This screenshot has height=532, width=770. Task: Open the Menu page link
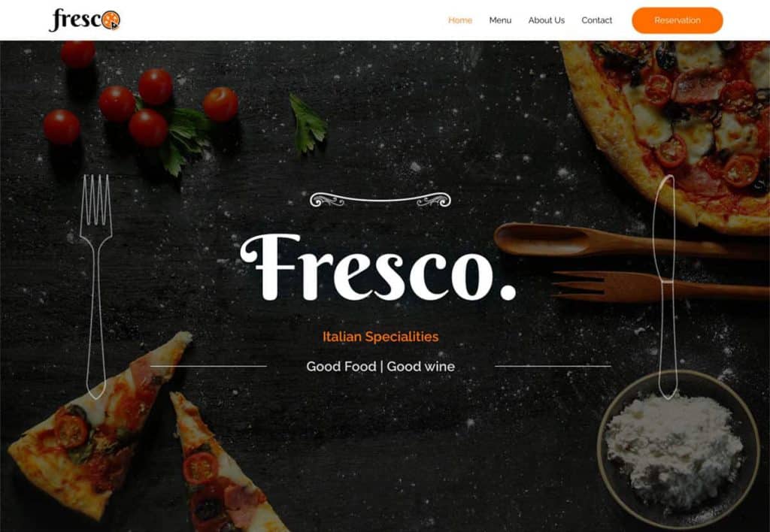point(500,20)
